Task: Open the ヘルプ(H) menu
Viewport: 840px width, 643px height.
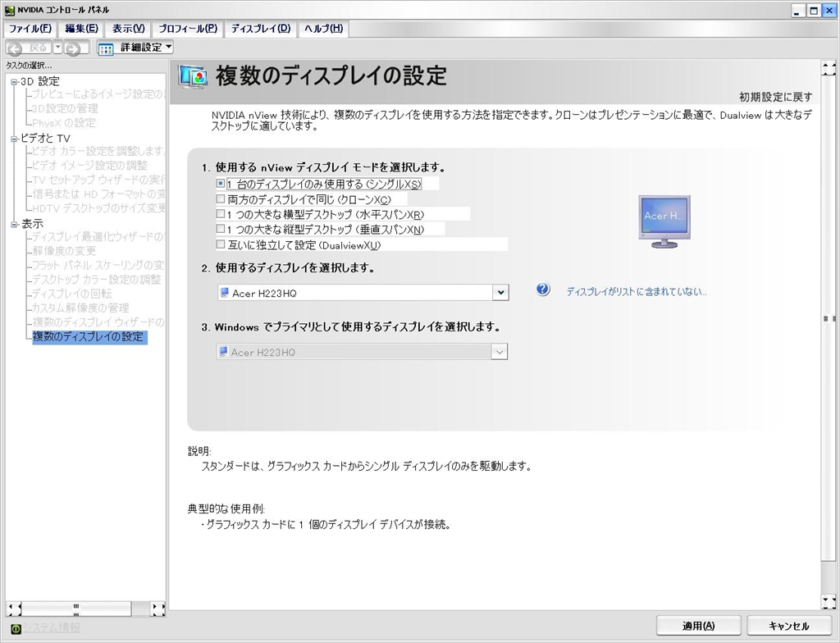Action: click(323, 29)
